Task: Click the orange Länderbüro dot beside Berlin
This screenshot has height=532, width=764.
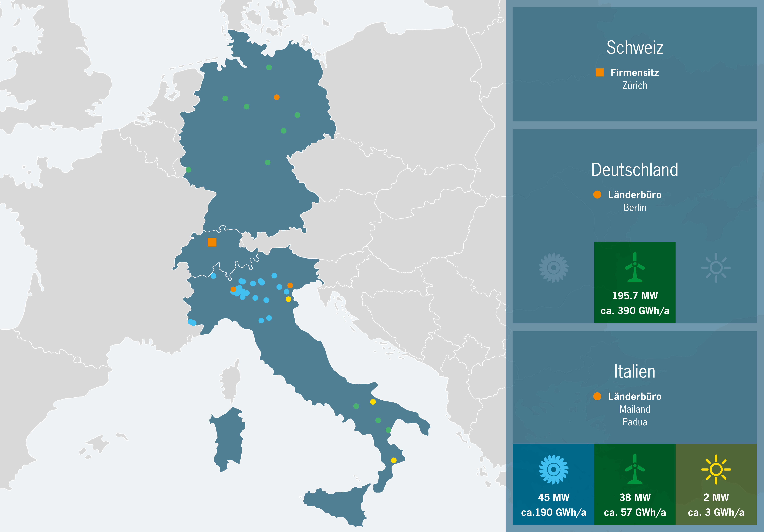Action: (597, 195)
